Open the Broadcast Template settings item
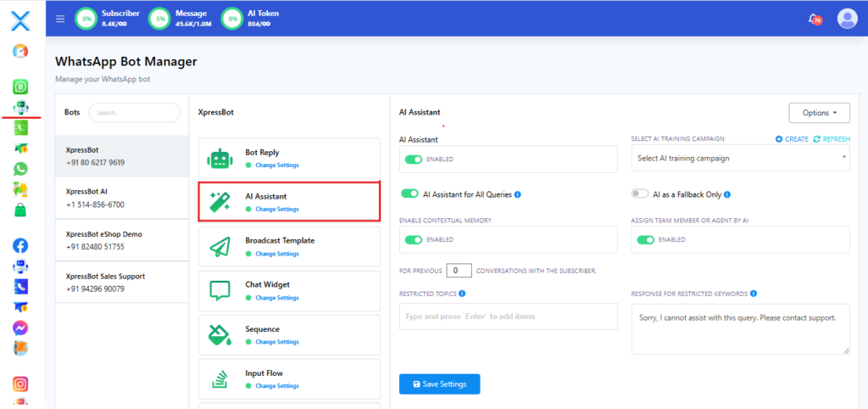Image resolution: width=868 pixels, height=409 pixels. click(289, 246)
